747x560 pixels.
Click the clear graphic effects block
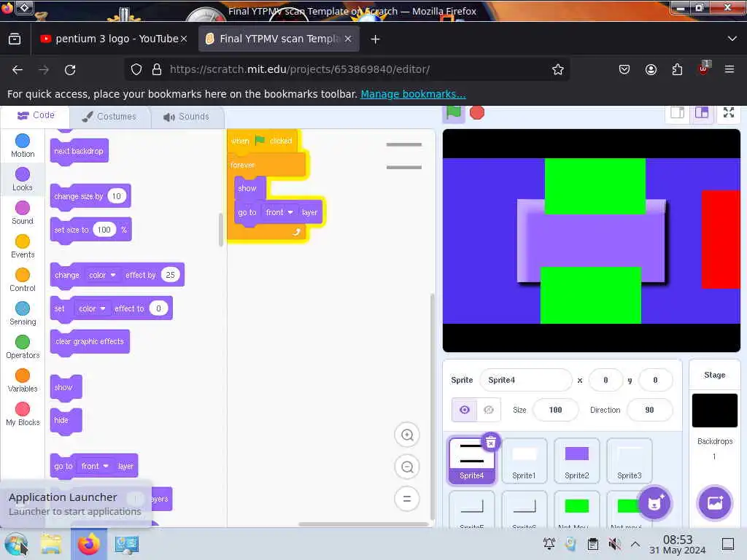click(x=90, y=342)
